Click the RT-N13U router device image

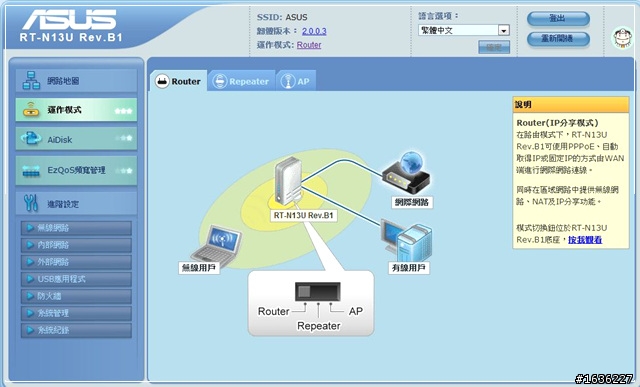click(288, 181)
